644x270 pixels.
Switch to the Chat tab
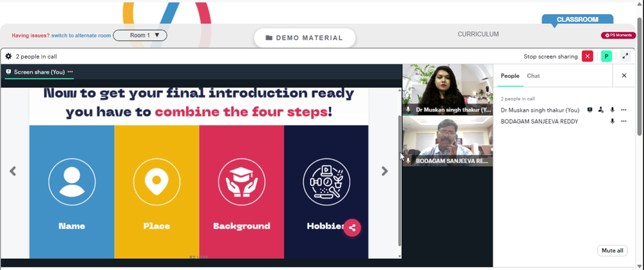[x=533, y=75]
